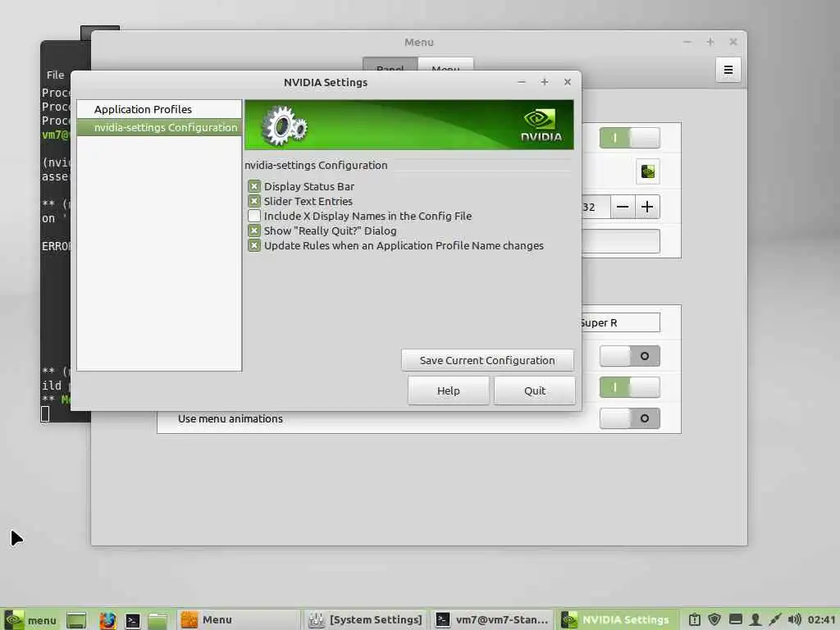Viewport: 840px width, 630px height.
Task: Click the Quit button
Action: (x=535, y=390)
